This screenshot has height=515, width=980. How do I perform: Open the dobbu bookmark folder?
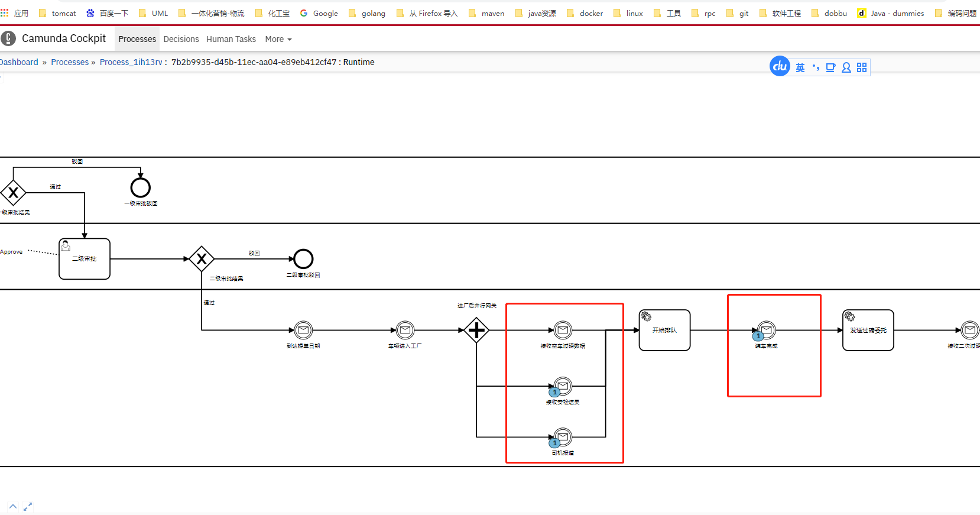(x=829, y=13)
